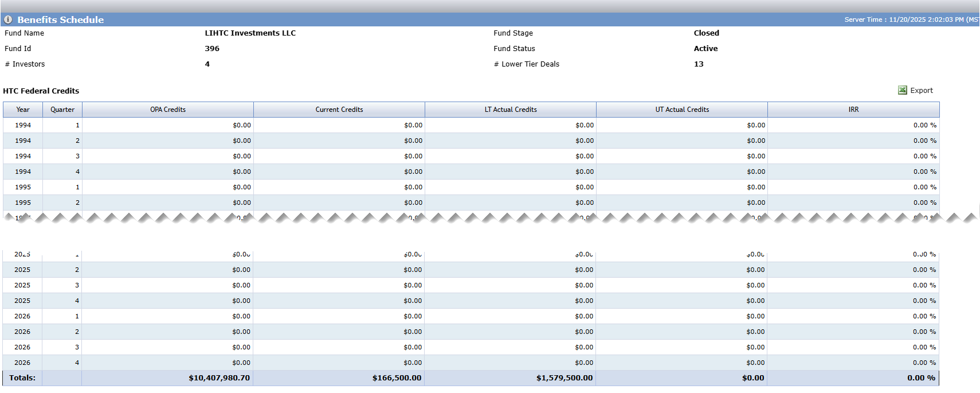Sort by the Quarter column header

click(62, 110)
